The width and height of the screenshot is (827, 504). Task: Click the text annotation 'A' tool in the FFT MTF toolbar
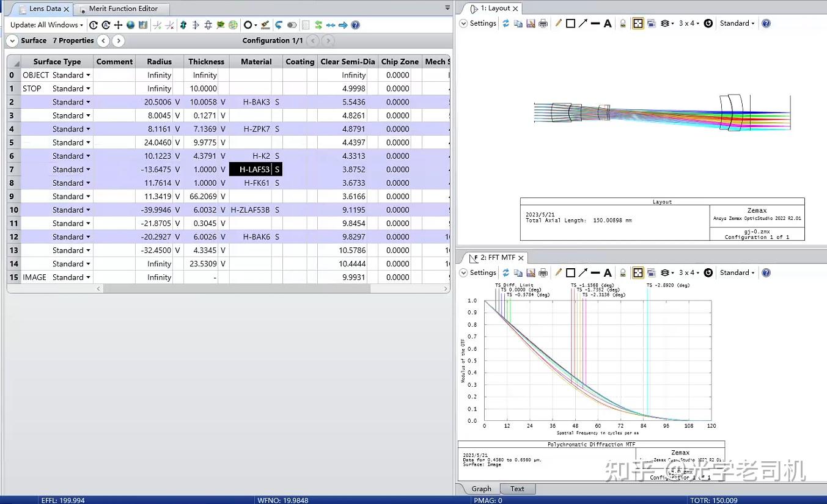coord(608,273)
